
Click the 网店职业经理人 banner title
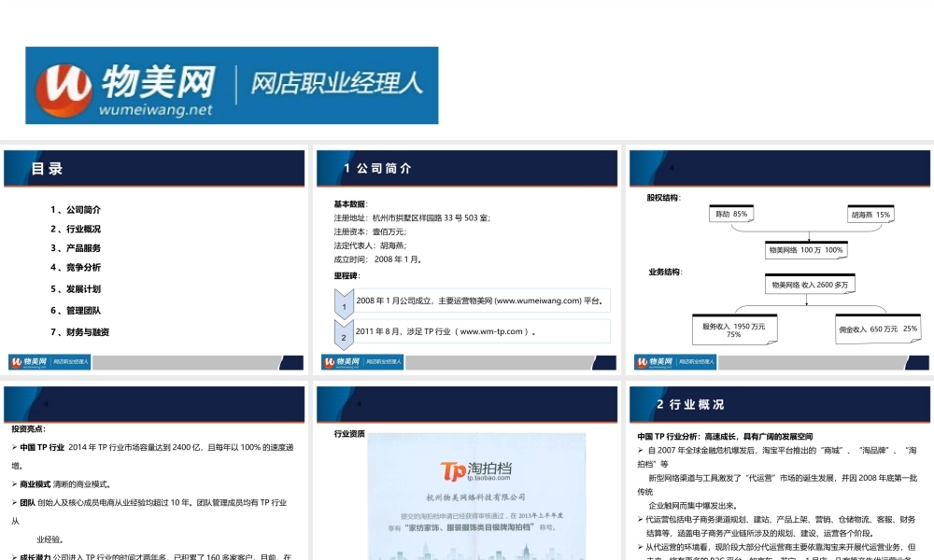[336, 83]
